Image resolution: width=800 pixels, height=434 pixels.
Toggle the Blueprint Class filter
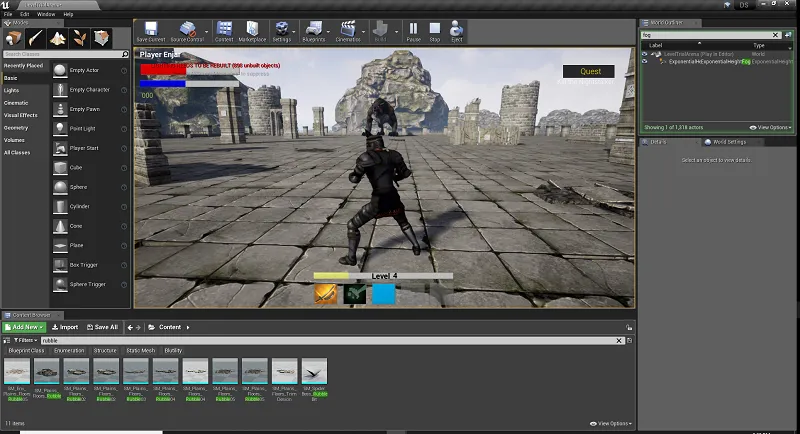pos(27,351)
